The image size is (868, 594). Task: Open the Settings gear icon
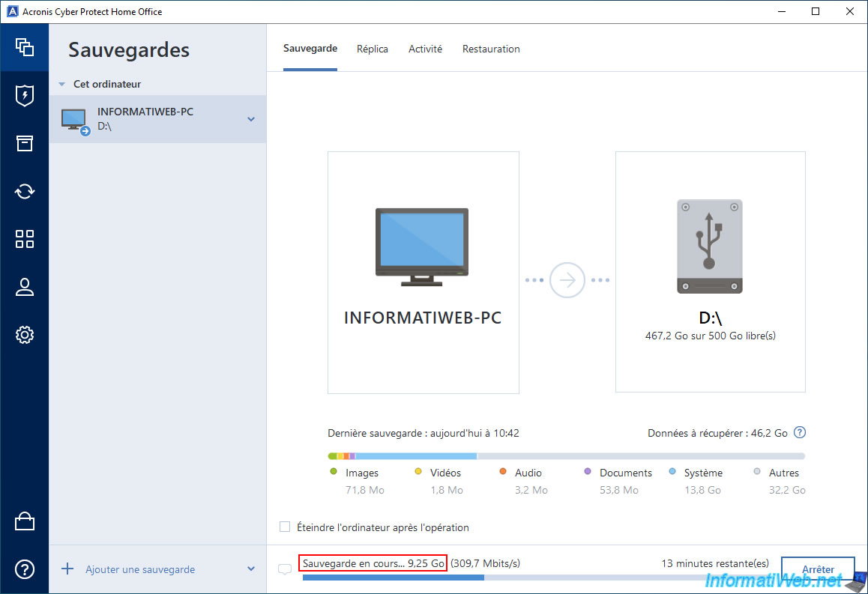click(24, 335)
